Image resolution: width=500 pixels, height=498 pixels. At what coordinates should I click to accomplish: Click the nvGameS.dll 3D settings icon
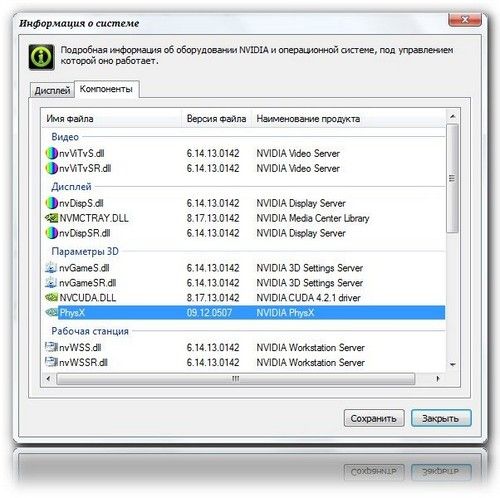point(51,268)
